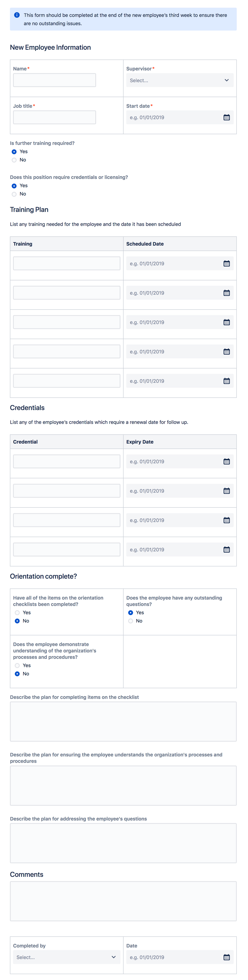The width and height of the screenshot is (248, 980).
Task: Click the first Training text field
Action: coord(67,263)
